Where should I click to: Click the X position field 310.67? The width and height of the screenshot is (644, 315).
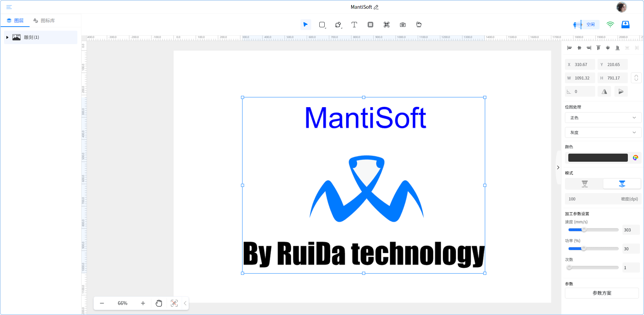(580, 64)
